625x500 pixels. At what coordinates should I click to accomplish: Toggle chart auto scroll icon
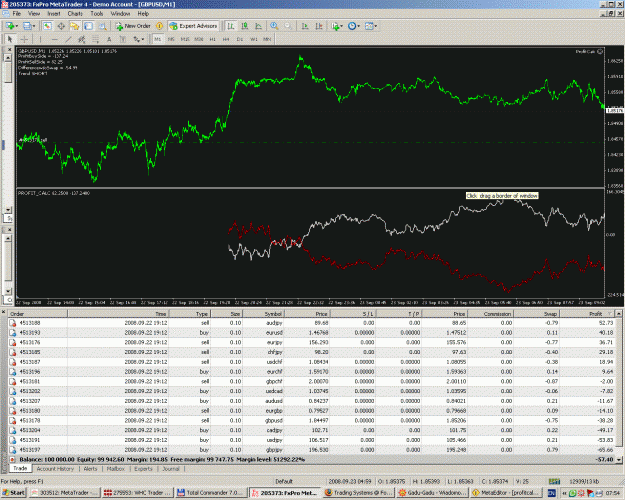[305, 26]
